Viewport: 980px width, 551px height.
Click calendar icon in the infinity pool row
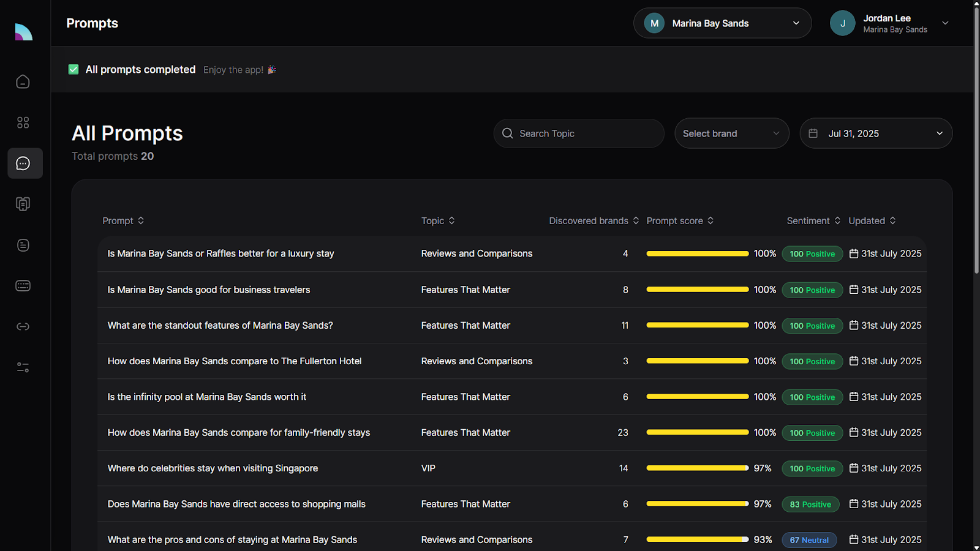854,397
